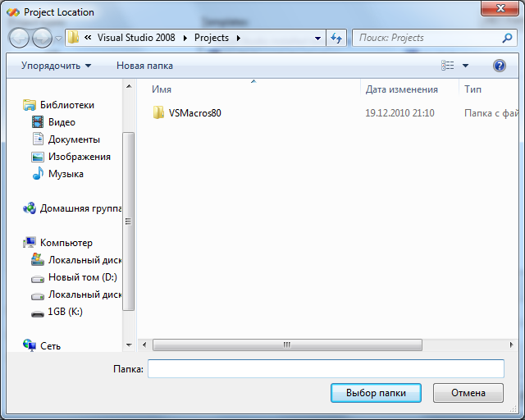Open the address bar history dropdown
The width and height of the screenshot is (525, 420).
point(317,39)
